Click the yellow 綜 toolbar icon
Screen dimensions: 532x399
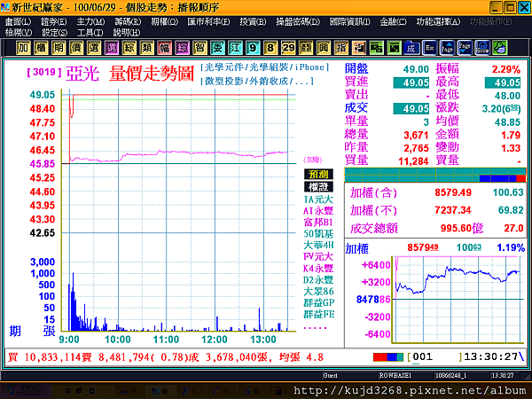pos(129,48)
